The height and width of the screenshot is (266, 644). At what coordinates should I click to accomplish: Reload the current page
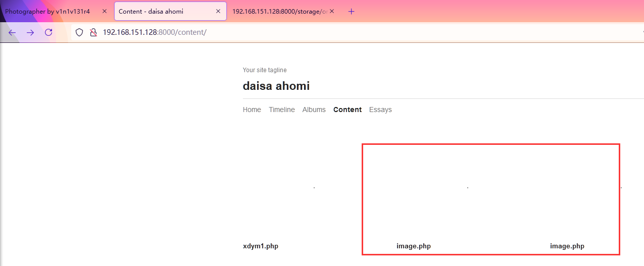[48, 32]
